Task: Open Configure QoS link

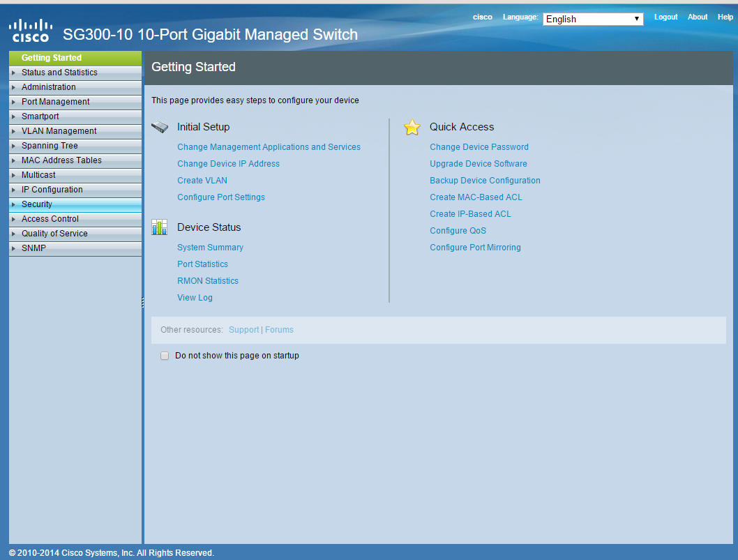Action: pos(458,231)
